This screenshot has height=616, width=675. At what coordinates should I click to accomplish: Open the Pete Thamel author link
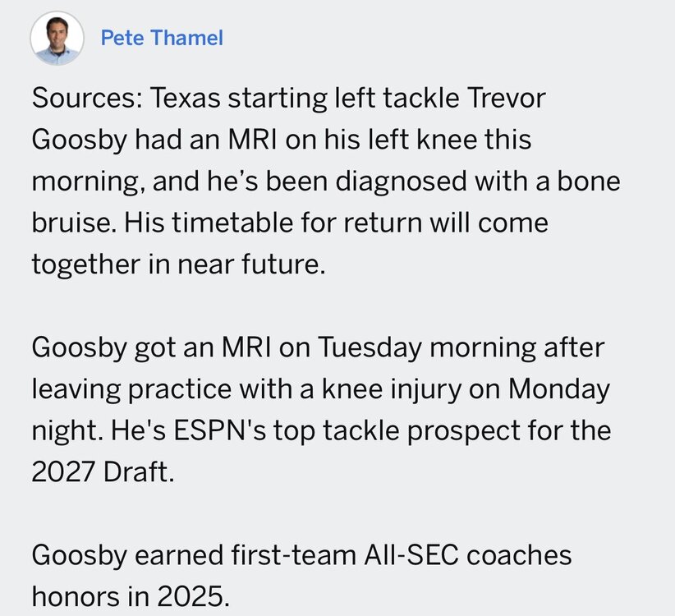pos(162,38)
